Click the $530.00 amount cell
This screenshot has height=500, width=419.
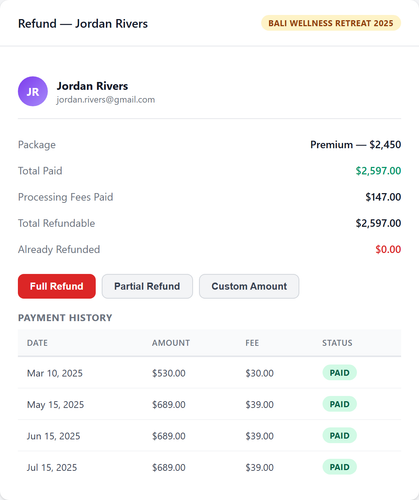tap(169, 373)
